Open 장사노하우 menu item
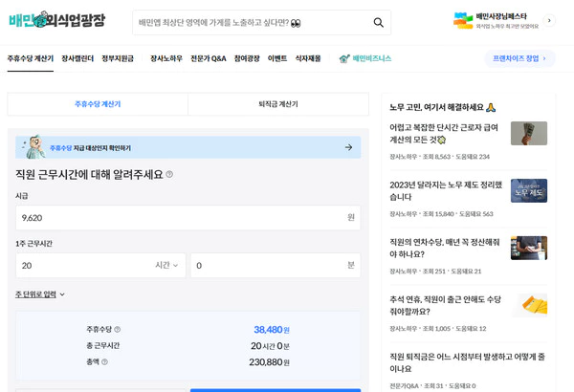Viewport: 574px width, 392px height. [x=166, y=58]
